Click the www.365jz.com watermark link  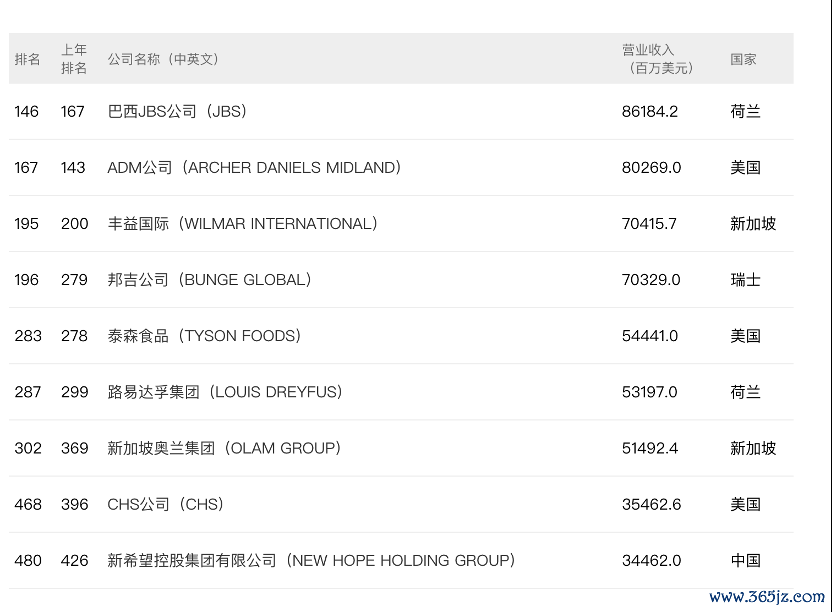767,597
